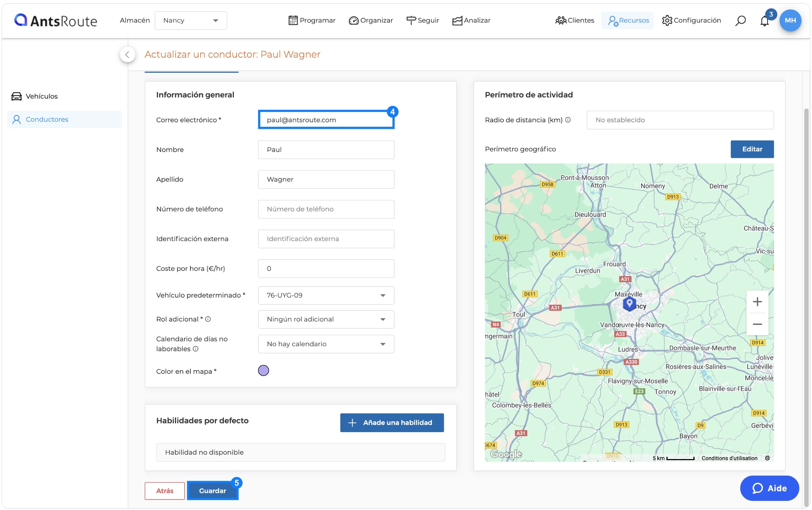
Task: Click the Recursos person-gear icon
Action: point(613,21)
